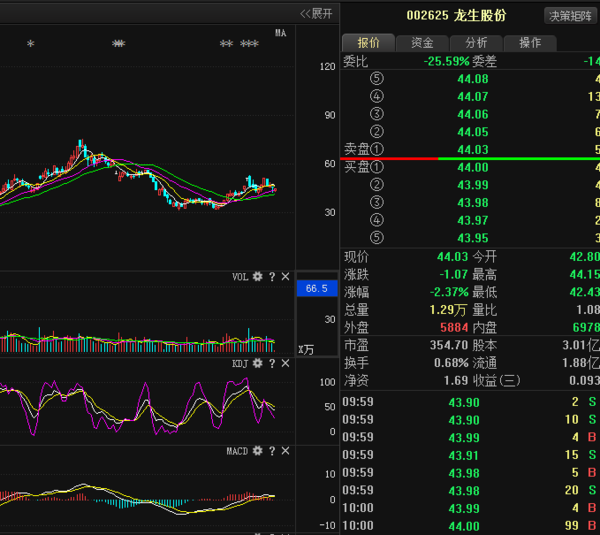This screenshot has height=535, width=600.
Task: Open KDJ indicator settings gear
Action: tap(257, 364)
